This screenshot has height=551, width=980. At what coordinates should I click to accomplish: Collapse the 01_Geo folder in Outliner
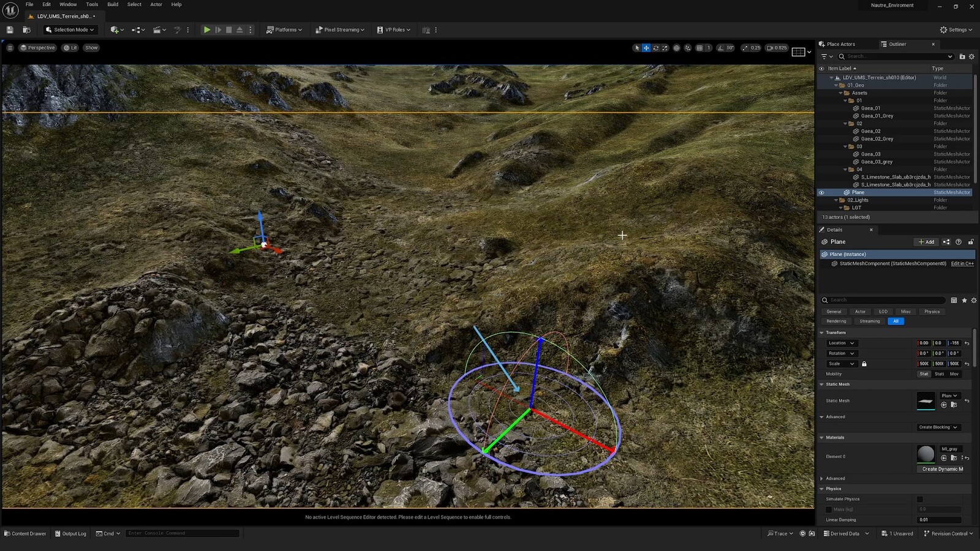(836, 85)
